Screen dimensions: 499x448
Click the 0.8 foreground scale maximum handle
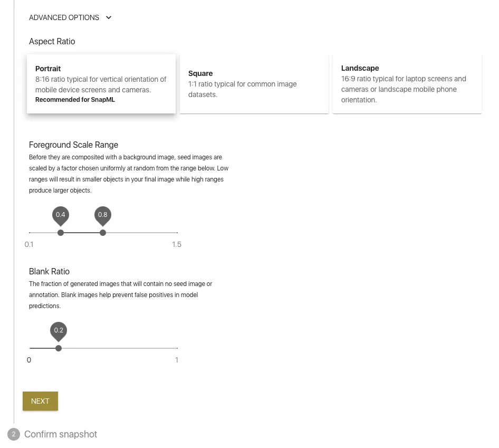tap(102, 233)
